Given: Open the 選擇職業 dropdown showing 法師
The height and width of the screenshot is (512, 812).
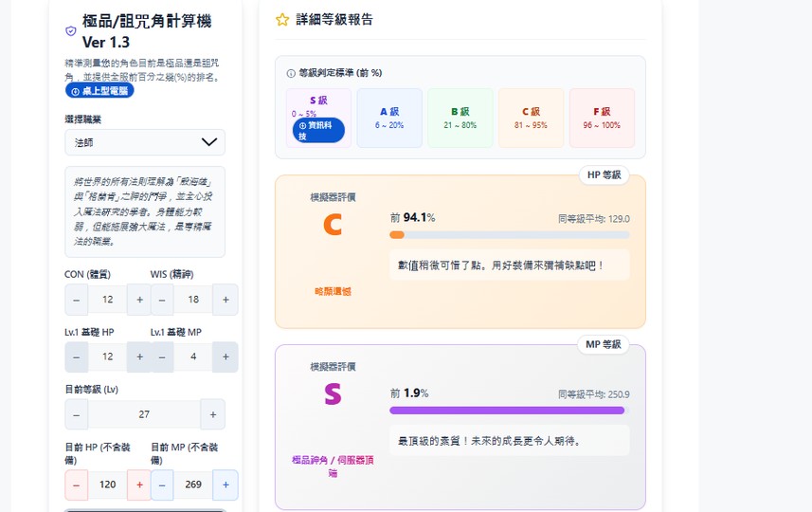Looking at the screenshot, I should tap(145, 142).
